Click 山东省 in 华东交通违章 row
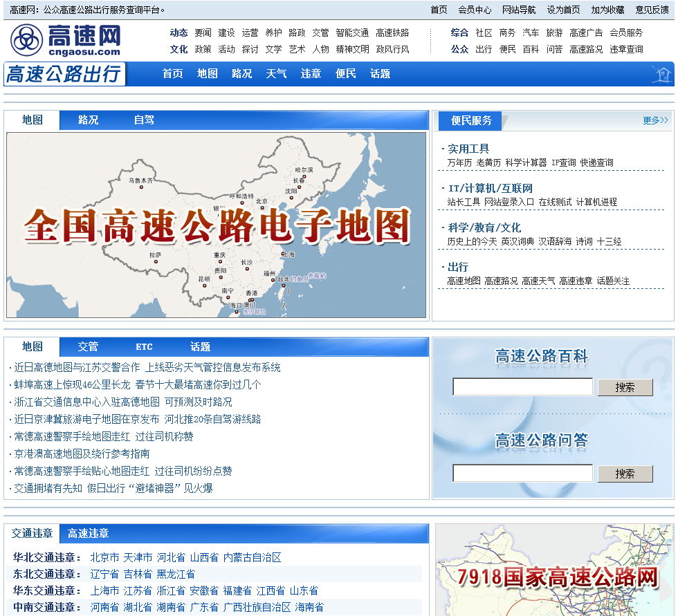 tap(304, 591)
